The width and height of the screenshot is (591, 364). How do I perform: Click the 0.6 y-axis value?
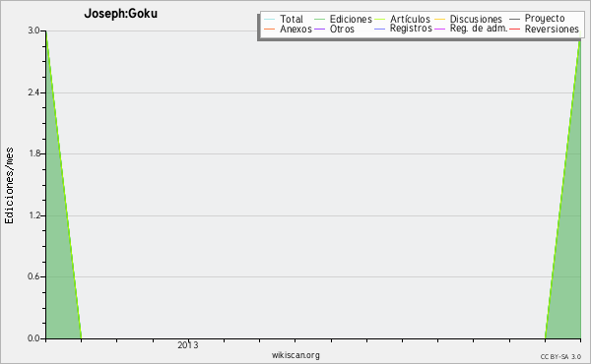pyautogui.click(x=33, y=276)
